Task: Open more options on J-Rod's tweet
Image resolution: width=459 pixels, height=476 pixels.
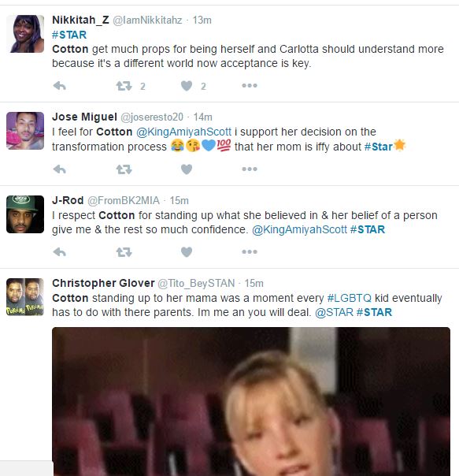Action: pyautogui.click(x=250, y=251)
